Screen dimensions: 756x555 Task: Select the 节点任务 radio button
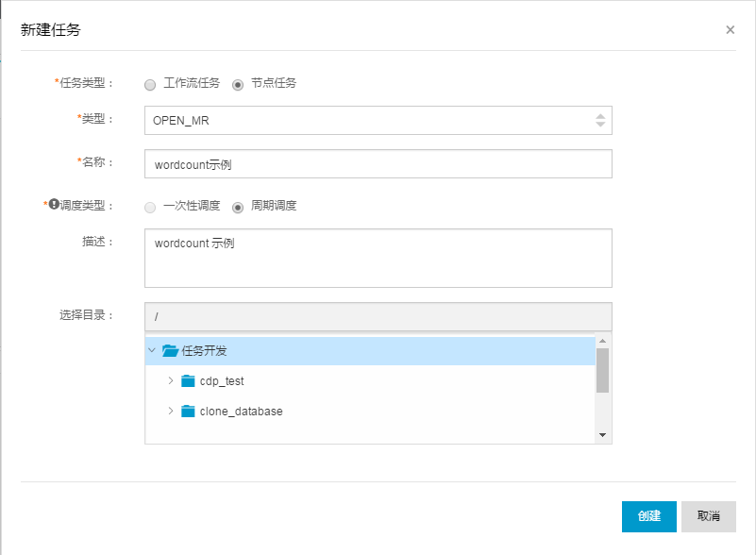(238, 85)
